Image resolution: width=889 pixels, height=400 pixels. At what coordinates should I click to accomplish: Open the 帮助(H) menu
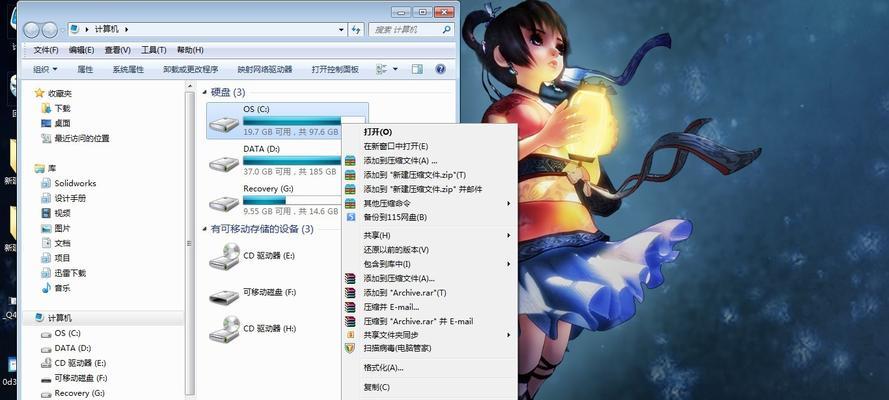pos(190,50)
